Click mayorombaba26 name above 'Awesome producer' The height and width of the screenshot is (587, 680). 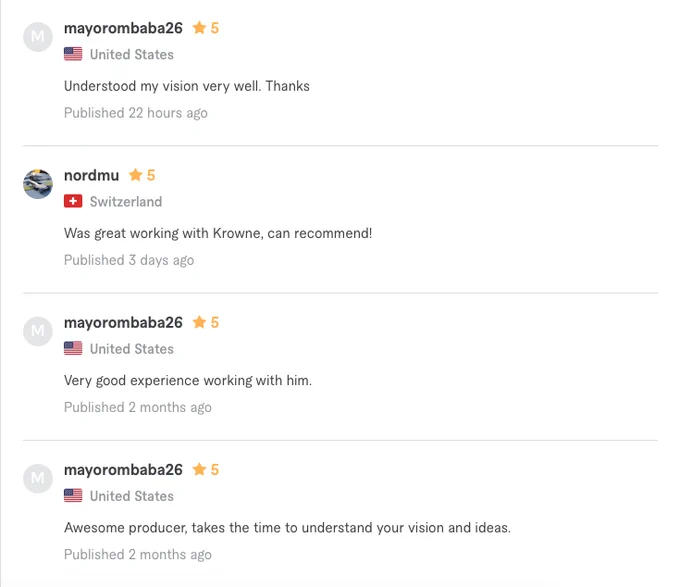coord(123,470)
